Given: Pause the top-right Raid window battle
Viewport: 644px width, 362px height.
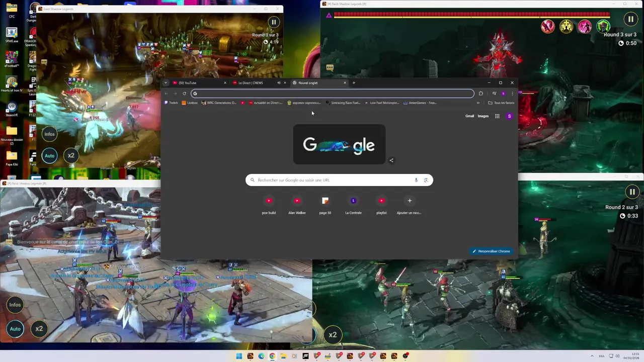Looking at the screenshot, I should click(x=630, y=20).
